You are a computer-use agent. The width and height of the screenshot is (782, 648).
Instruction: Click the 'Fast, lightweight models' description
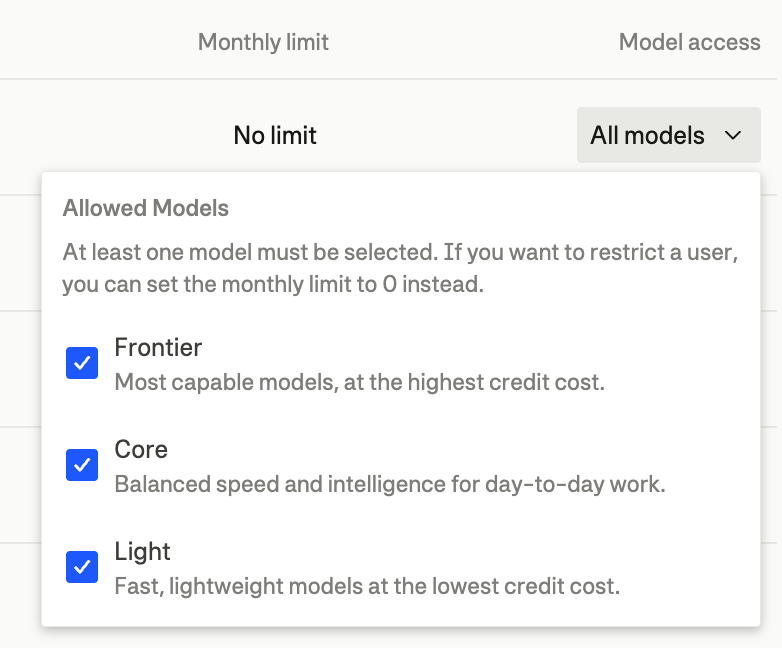[367, 587]
